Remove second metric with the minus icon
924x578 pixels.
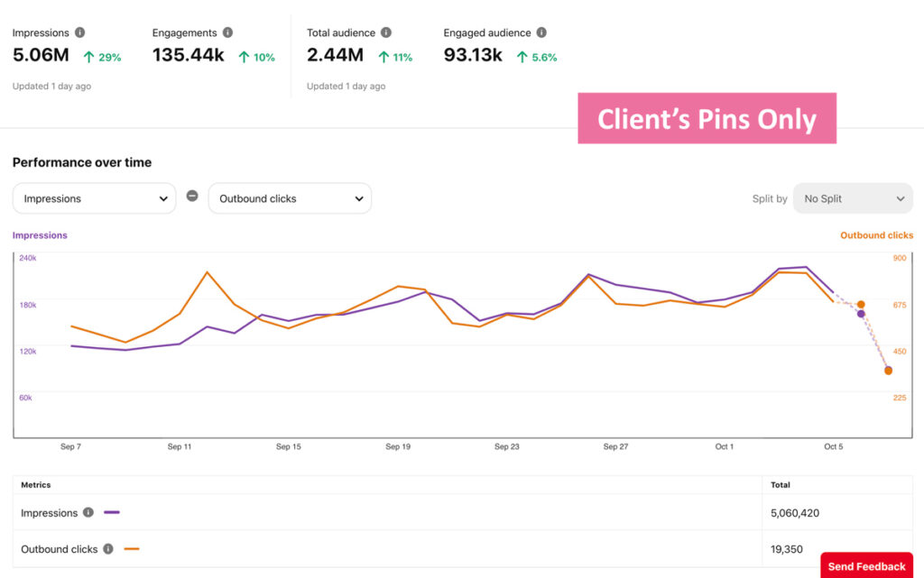coord(192,196)
